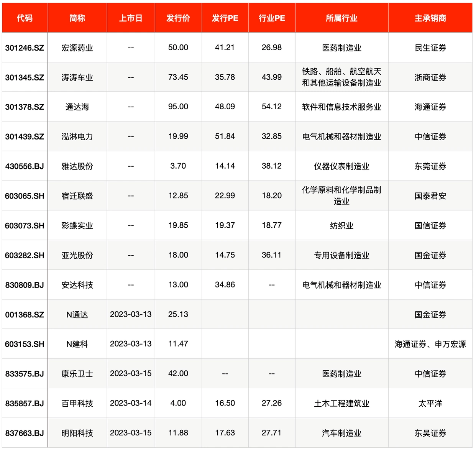Click the 发行价 column header
The image size is (476, 450).
click(178, 18)
